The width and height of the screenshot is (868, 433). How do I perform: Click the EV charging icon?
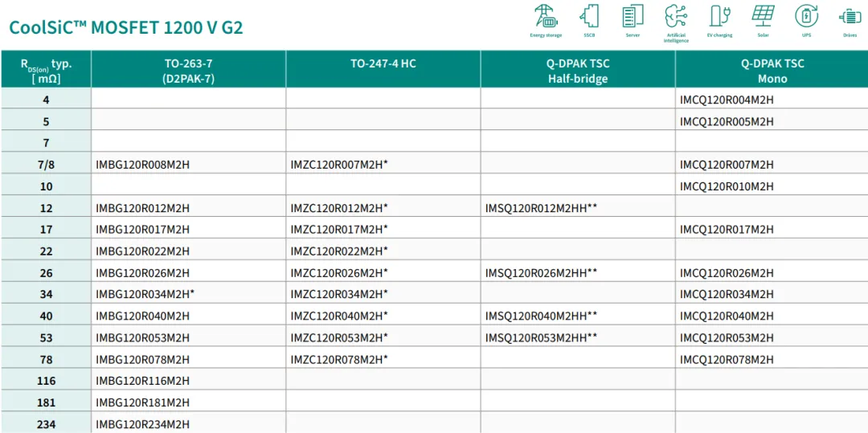point(719,16)
